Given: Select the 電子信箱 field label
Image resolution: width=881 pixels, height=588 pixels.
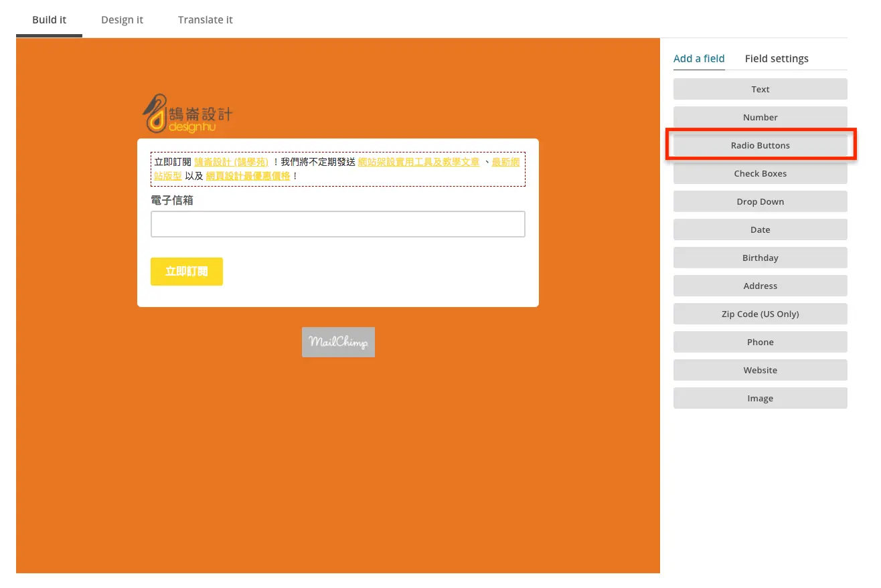Looking at the screenshot, I should tap(172, 200).
